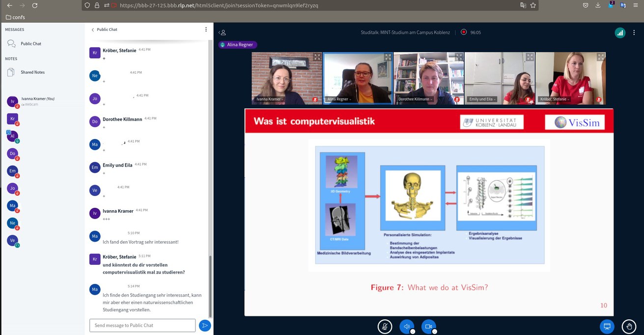
Task: Open Ivanna Kramer webcam name dropdown
Action: point(271,99)
